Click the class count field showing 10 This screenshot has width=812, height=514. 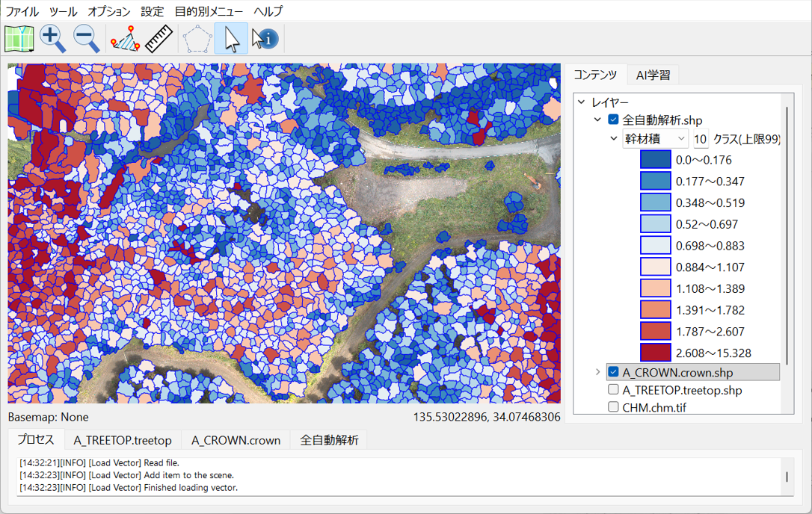(x=701, y=139)
